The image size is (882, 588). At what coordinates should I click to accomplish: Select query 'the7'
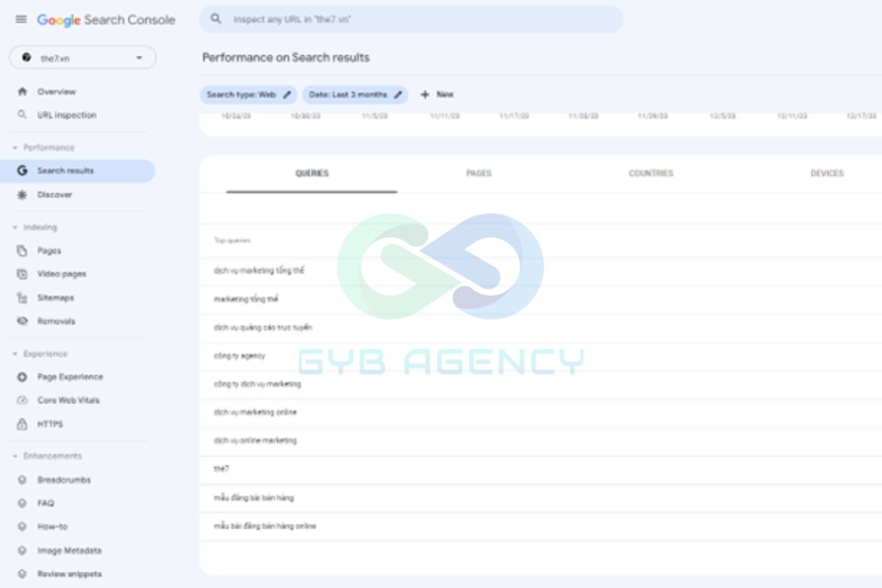(x=221, y=469)
